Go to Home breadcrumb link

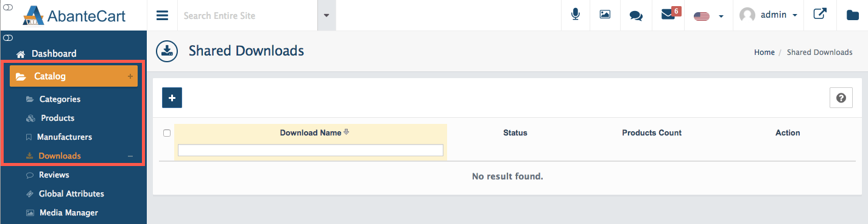point(764,52)
